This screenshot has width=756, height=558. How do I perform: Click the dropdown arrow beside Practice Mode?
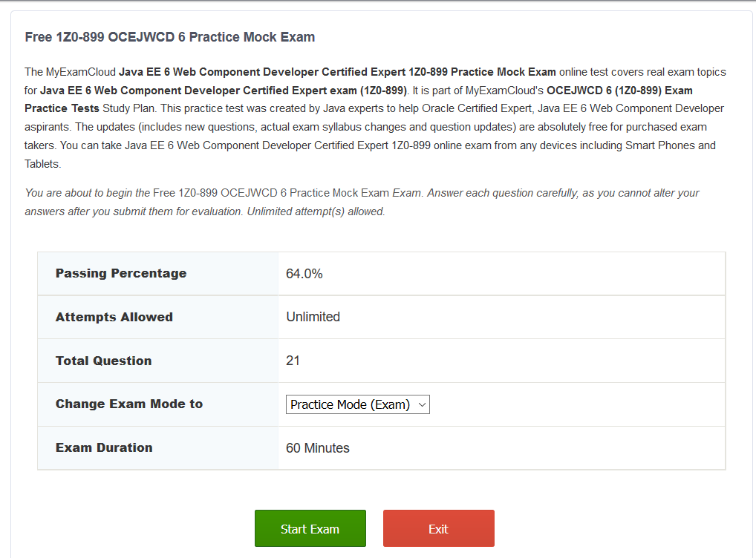click(422, 404)
